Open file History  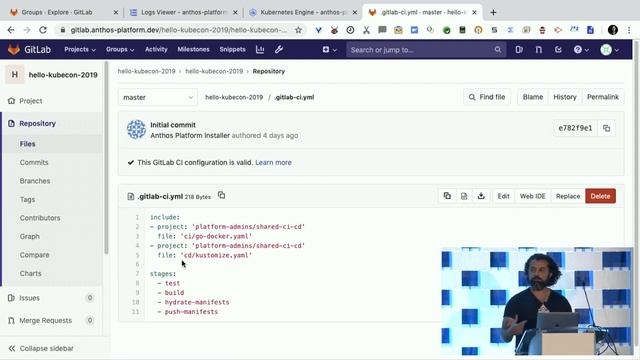(564, 97)
